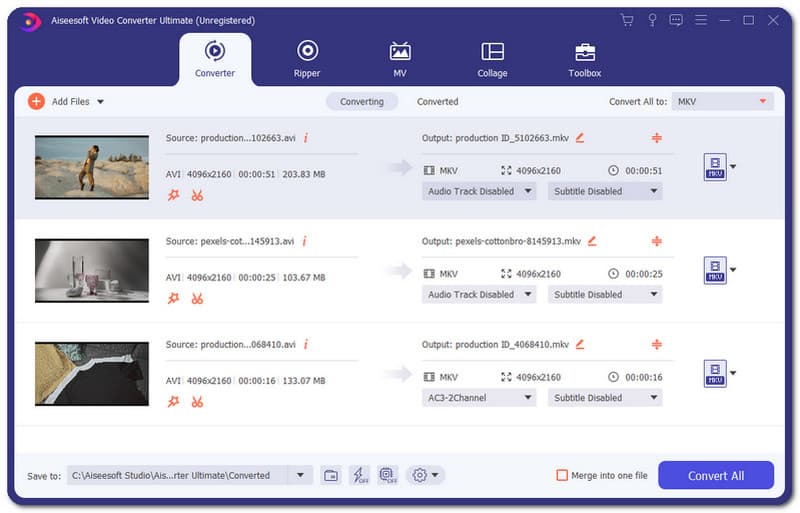Click the register key icon
Image resolution: width=800 pixels, height=513 pixels.
652,20
